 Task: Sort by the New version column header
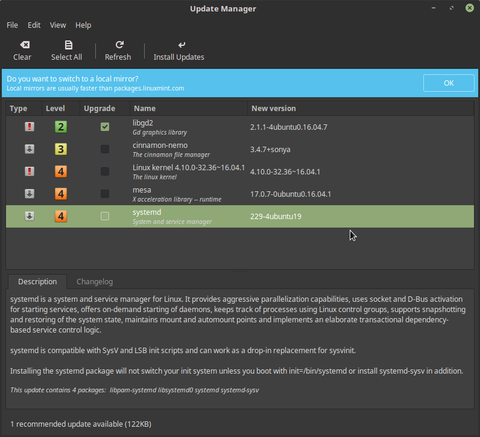pos(360,108)
